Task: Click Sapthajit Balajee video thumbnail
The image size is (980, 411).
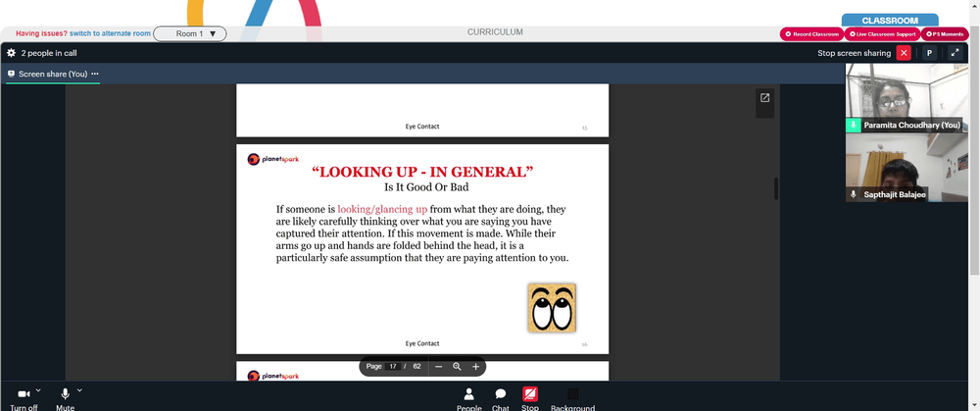Action: [906, 168]
